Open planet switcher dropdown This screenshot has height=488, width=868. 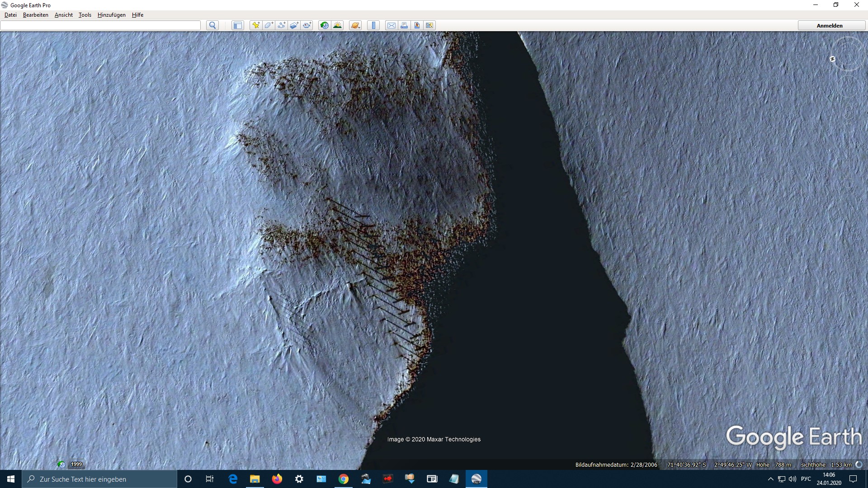point(355,25)
